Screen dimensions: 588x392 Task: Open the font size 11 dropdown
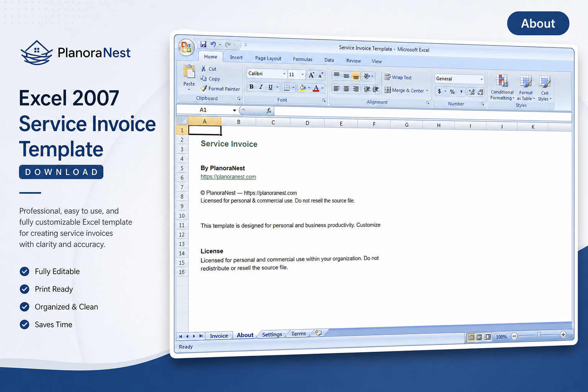point(302,74)
